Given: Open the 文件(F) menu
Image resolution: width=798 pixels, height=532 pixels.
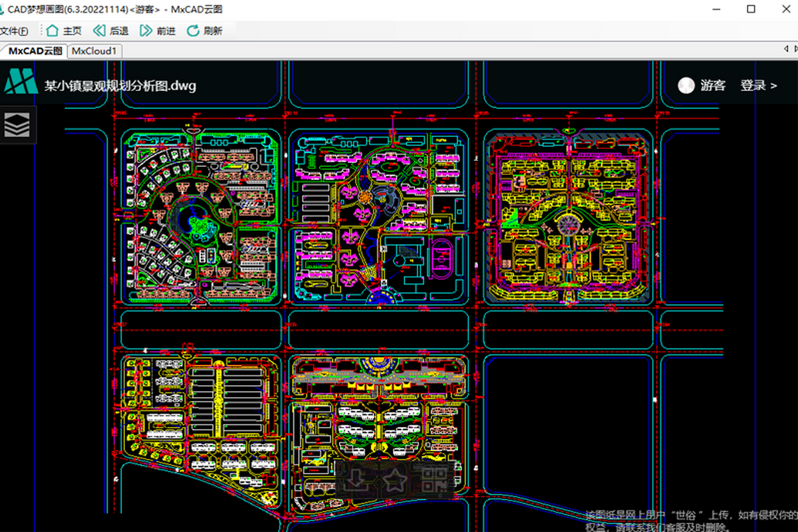Looking at the screenshot, I should (14, 31).
